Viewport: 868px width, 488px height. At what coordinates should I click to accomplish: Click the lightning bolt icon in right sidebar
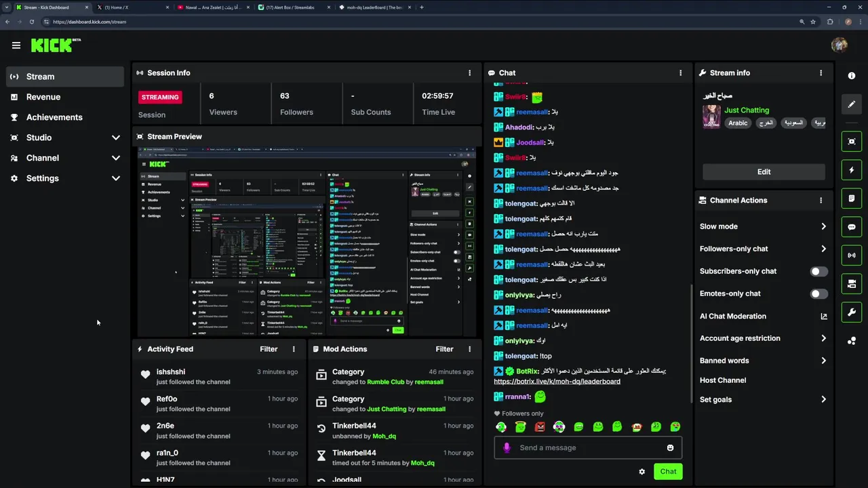(x=852, y=170)
